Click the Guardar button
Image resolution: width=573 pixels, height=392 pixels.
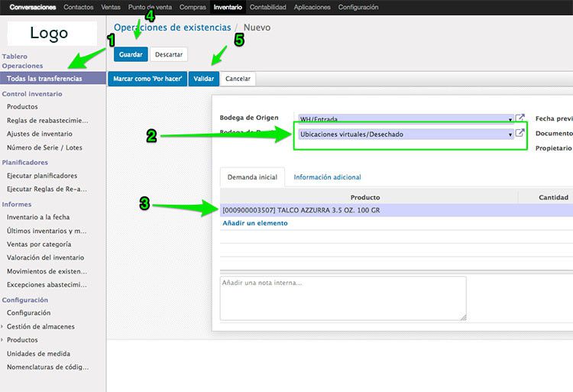(131, 54)
